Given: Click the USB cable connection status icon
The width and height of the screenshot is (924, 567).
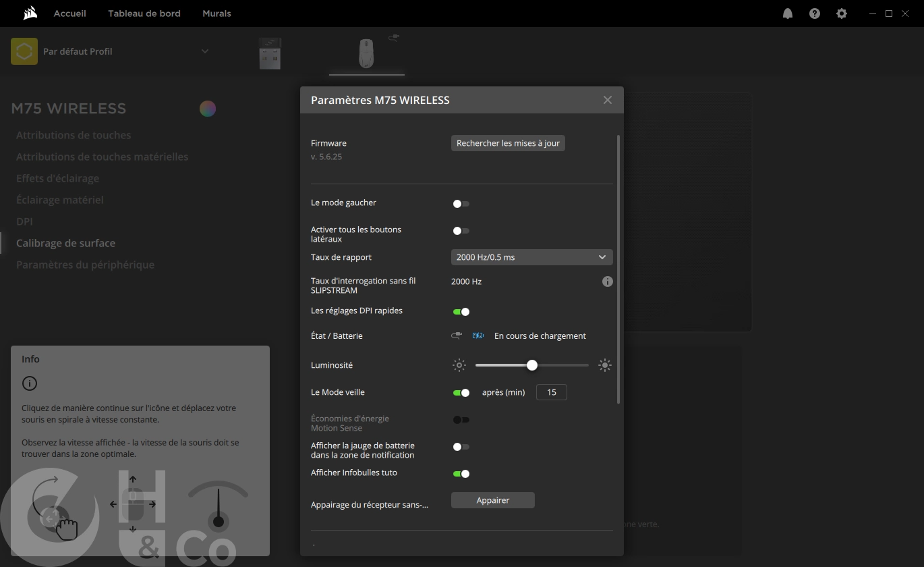Looking at the screenshot, I should click(x=457, y=335).
